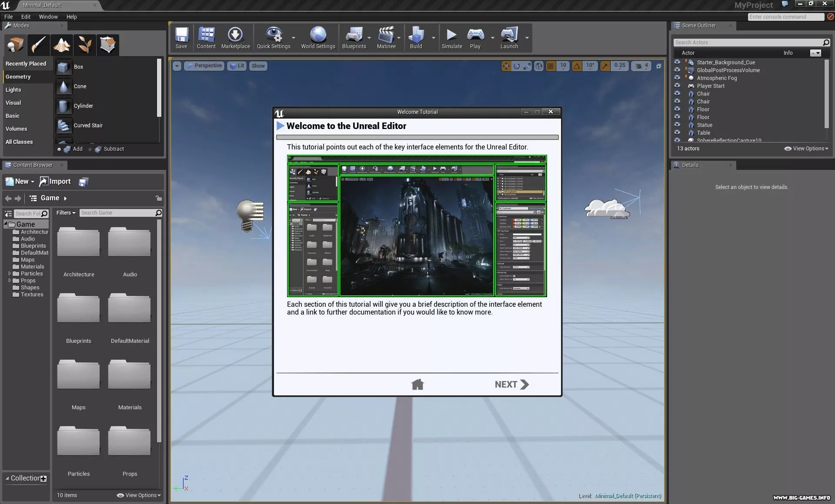Select the Paint mode brush icon
This screenshot has width=835, height=504.
coord(38,44)
